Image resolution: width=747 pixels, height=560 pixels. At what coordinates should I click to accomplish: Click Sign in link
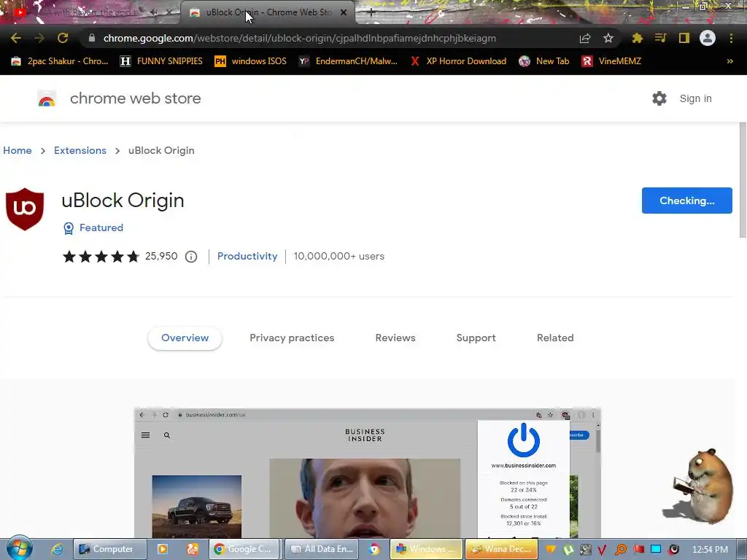pos(695,98)
